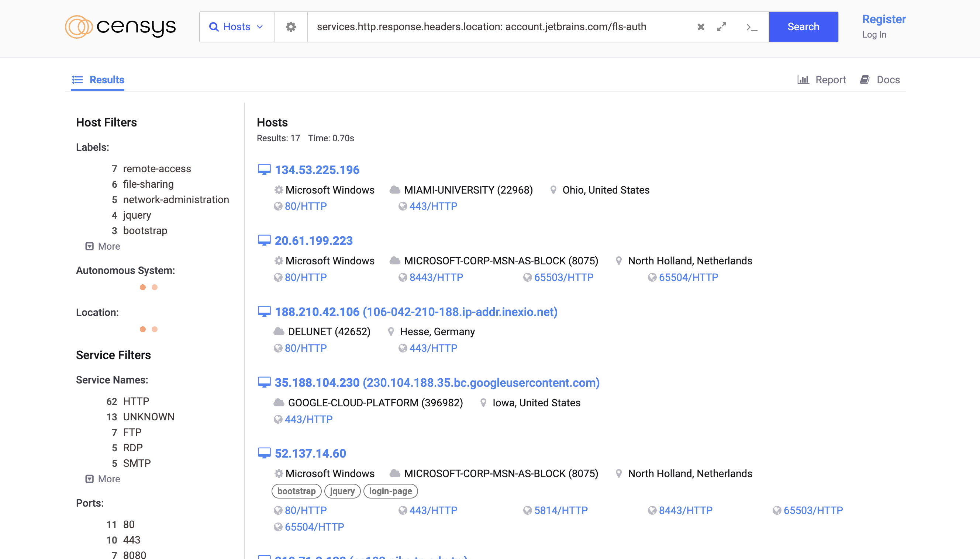The width and height of the screenshot is (980, 559).
Task: Open search settings gear icon
Action: coord(291,27)
